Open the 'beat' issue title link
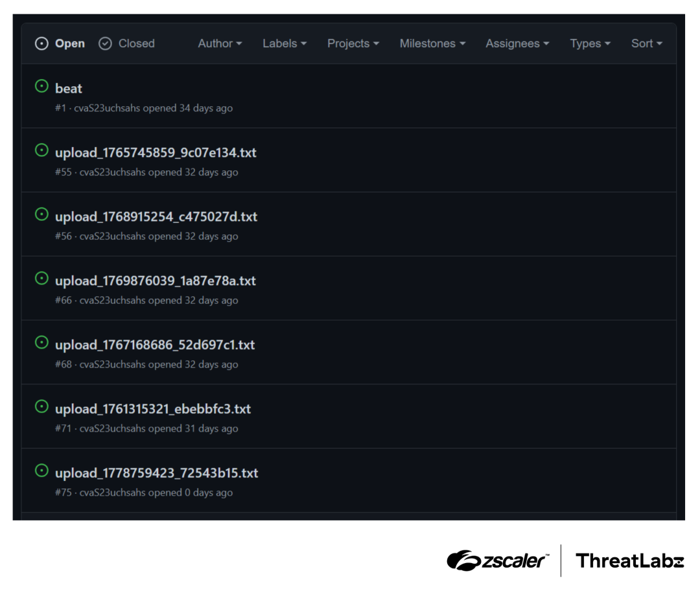The image size is (700, 591). click(x=69, y=88)
